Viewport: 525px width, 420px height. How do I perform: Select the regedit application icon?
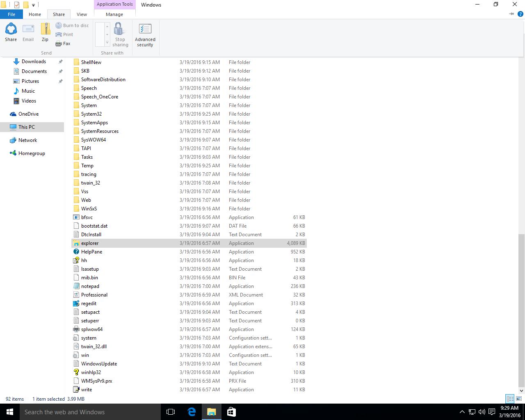(x=76, y=304)
